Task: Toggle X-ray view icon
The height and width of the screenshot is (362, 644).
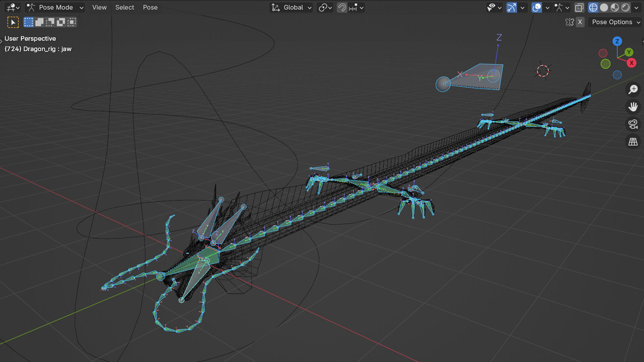Action: 579,7
